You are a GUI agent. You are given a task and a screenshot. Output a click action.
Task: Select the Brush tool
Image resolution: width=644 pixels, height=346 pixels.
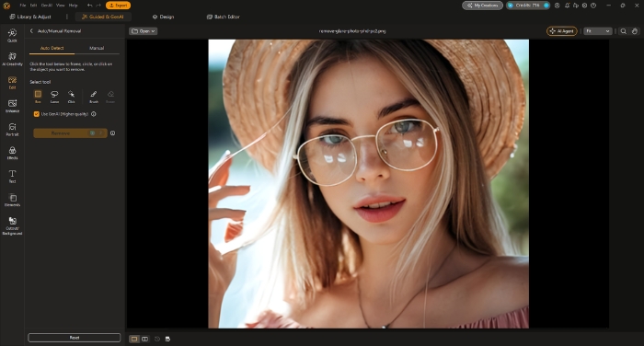pos(94,97)
